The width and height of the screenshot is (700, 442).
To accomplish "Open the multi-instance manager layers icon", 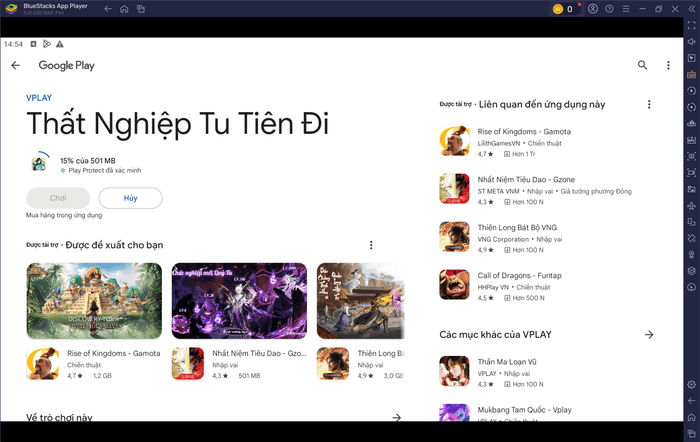I will pos(692,271).
